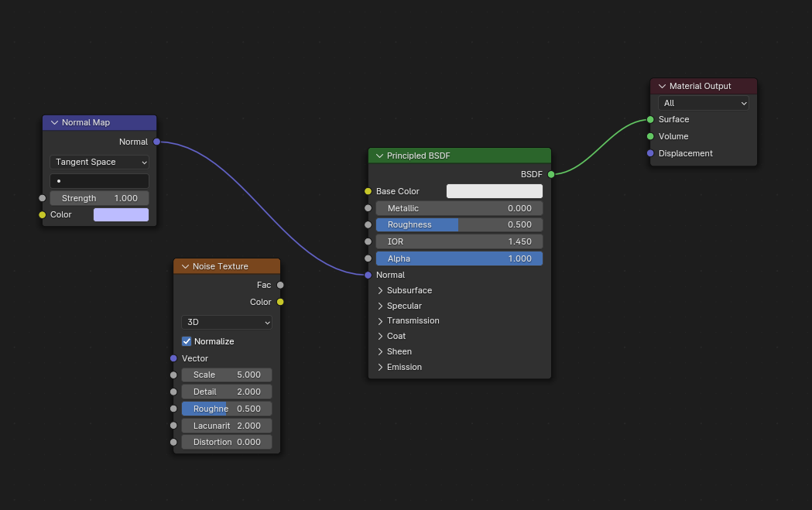Open the All target dropdown in Material Output
Image resolution: width=812 pixels, height=510 pixels.
click(704, 103)
